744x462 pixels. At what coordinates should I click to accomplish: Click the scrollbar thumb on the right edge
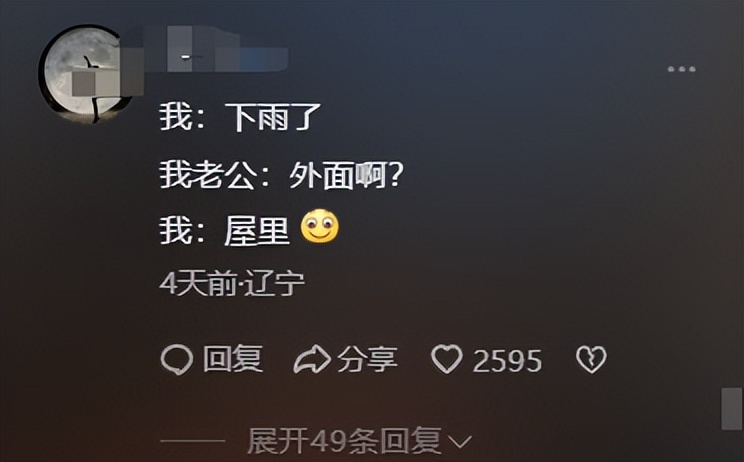tap(732, 409)
